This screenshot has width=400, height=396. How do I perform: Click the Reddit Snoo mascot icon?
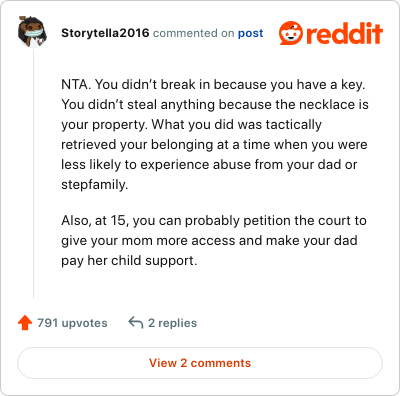pyautogui.click(x=291, y=33)
